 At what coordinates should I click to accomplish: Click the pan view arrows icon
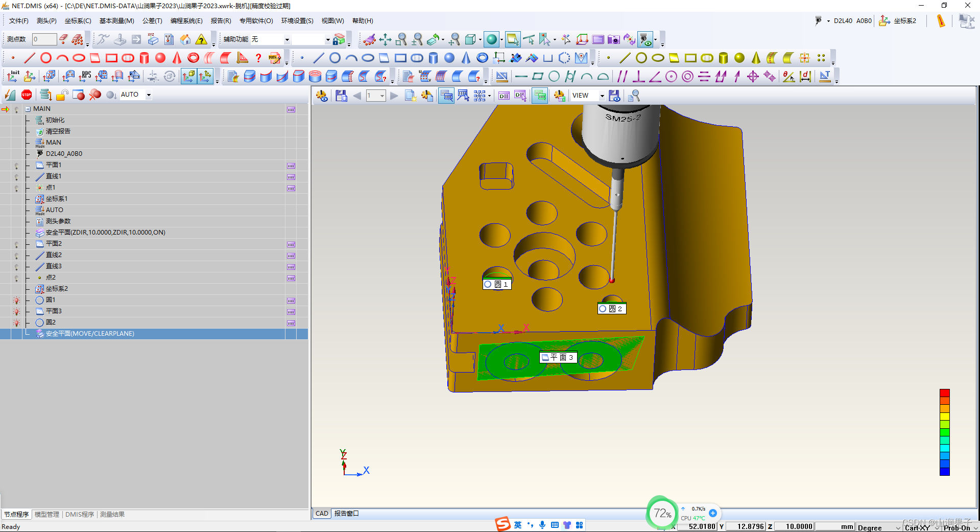click(x=386, y=39)
